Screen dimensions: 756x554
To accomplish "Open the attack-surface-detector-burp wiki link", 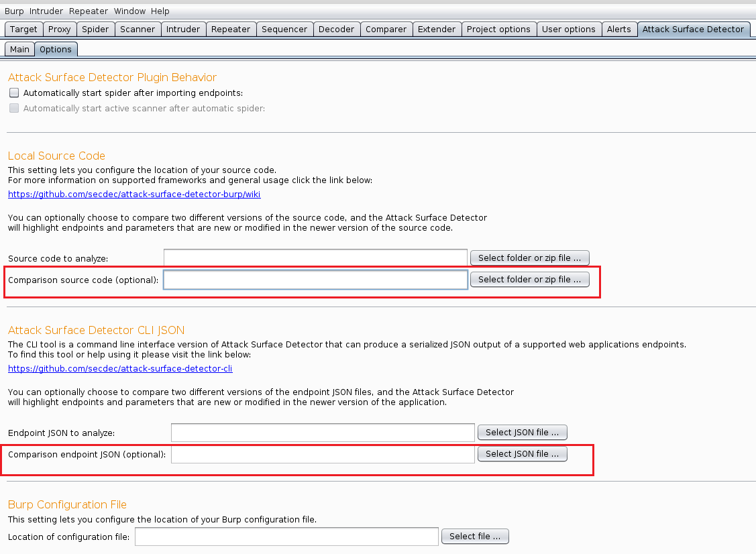I will (134, 195).
